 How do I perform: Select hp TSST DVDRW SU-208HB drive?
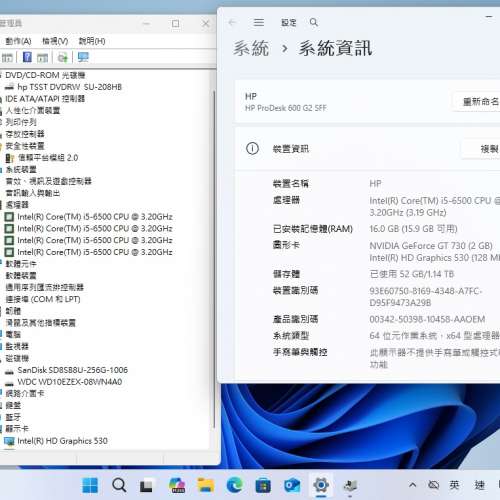tap(69, 87)
